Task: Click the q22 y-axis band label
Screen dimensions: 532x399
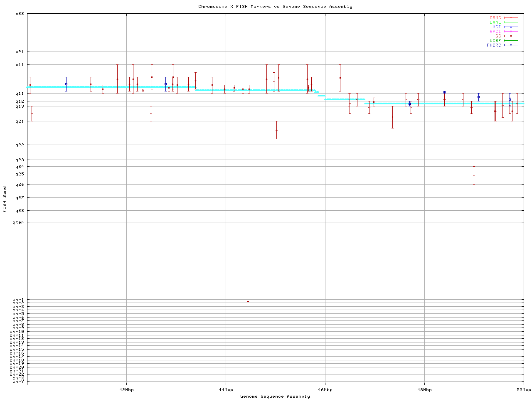Action: point(20,145)
